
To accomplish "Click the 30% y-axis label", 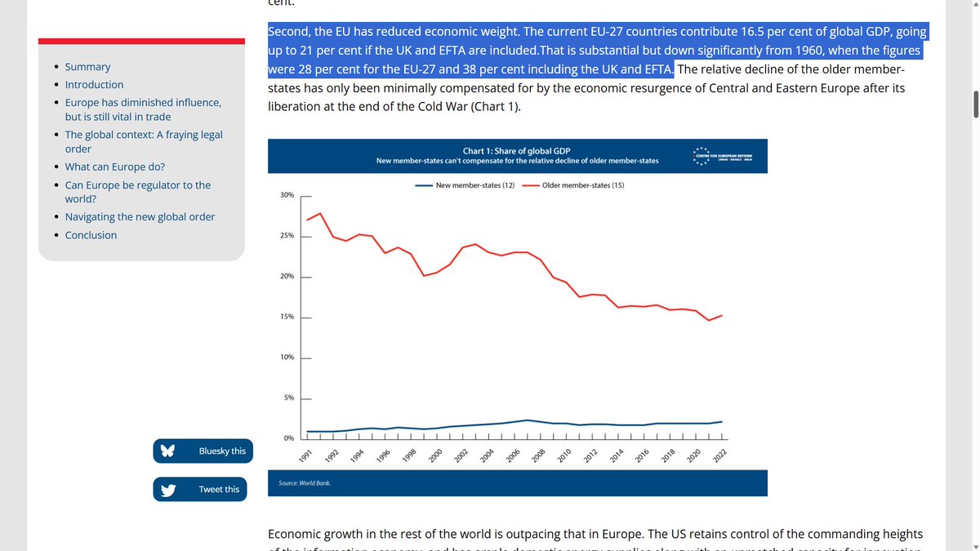I will point(287,196).
